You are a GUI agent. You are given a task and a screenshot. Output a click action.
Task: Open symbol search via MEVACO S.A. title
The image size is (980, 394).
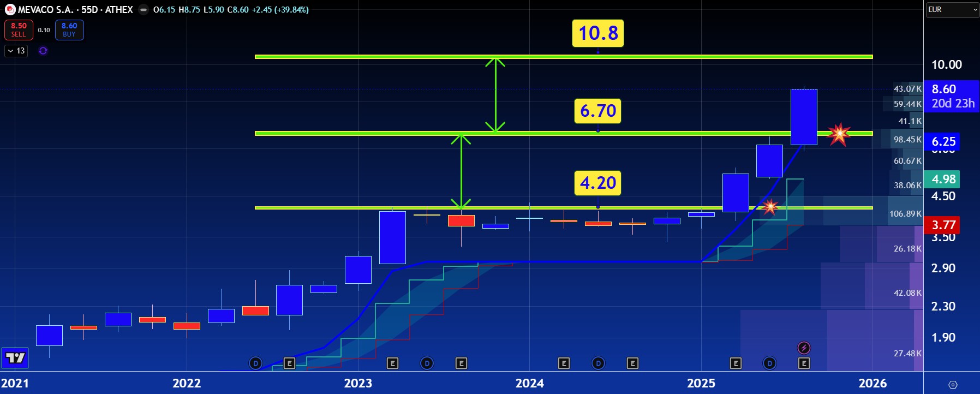click(45, 10)
